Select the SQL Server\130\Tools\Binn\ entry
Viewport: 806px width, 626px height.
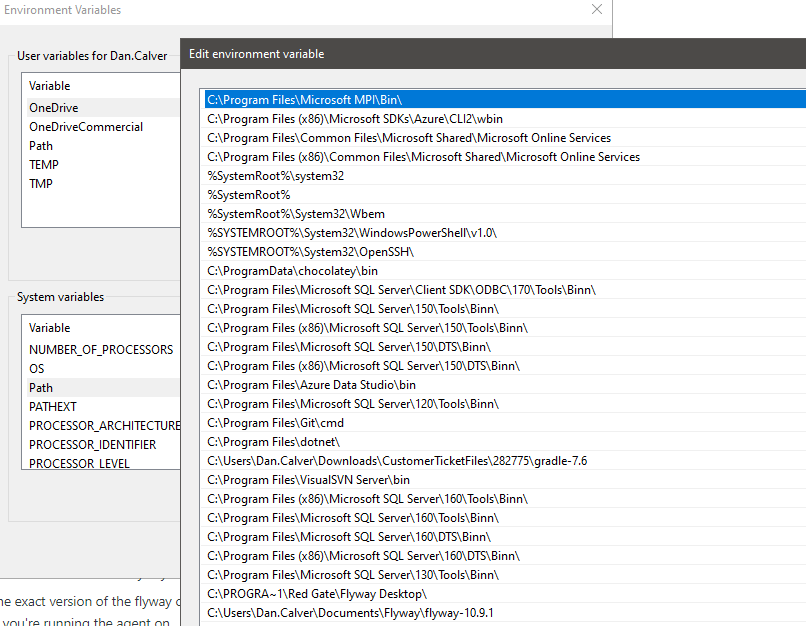tap(505, 575)
